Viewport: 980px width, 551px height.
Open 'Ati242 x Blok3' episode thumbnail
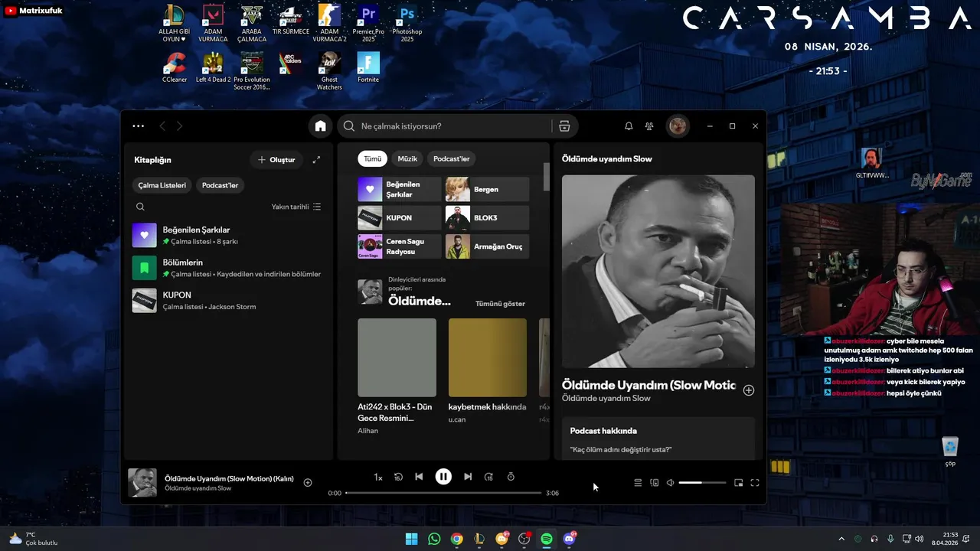[397, 357]
